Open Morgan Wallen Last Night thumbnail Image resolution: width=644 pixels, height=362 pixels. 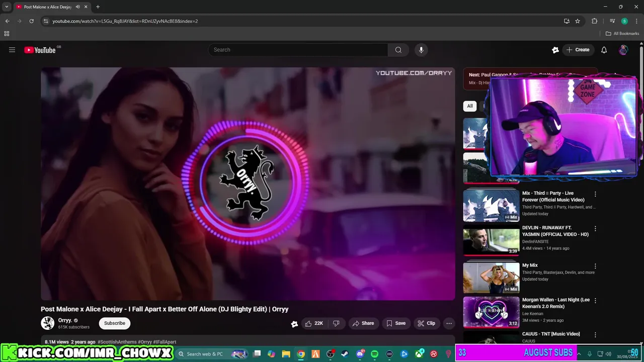(x=491, y=312)
